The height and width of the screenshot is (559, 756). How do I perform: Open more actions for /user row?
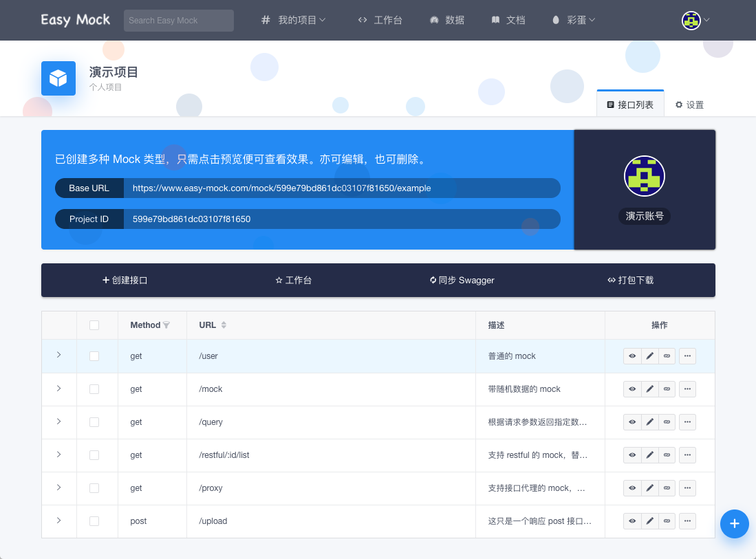[x=687, y=356]
